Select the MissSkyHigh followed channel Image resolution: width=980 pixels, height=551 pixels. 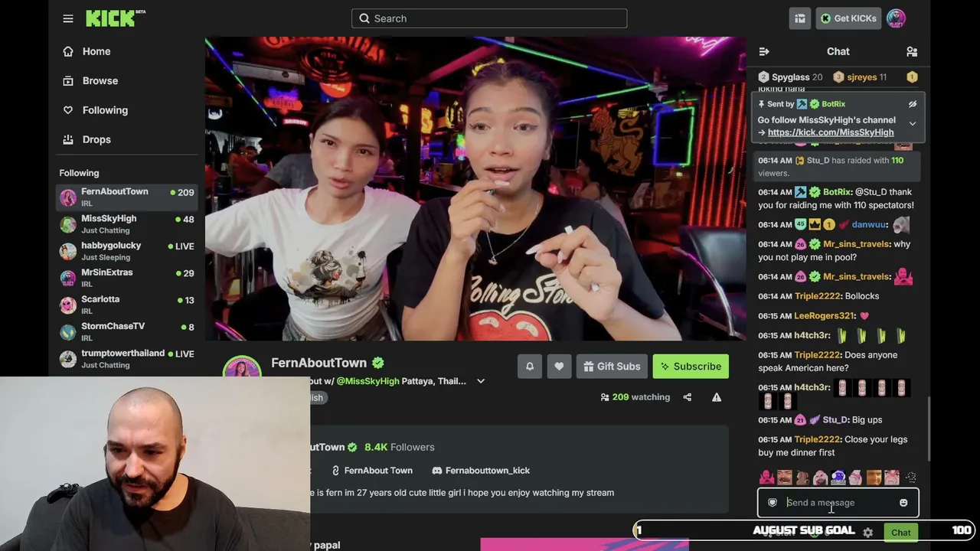[128, 223]
